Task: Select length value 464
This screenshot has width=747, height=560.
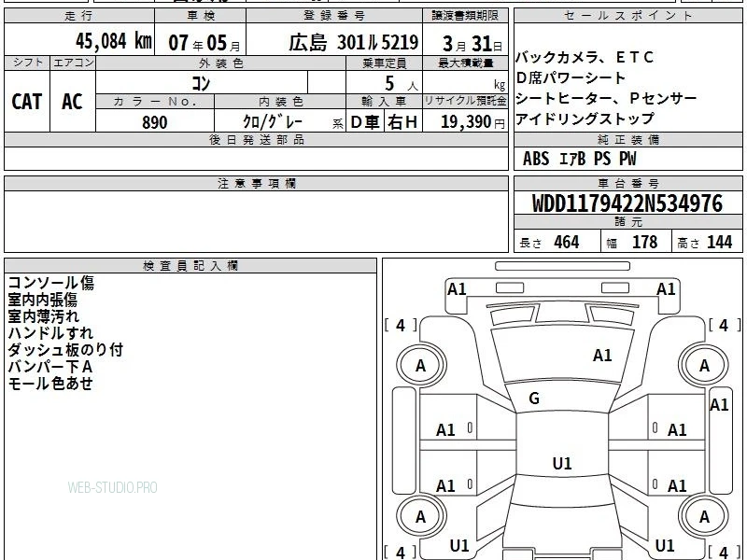Action: tap(567, 242)
